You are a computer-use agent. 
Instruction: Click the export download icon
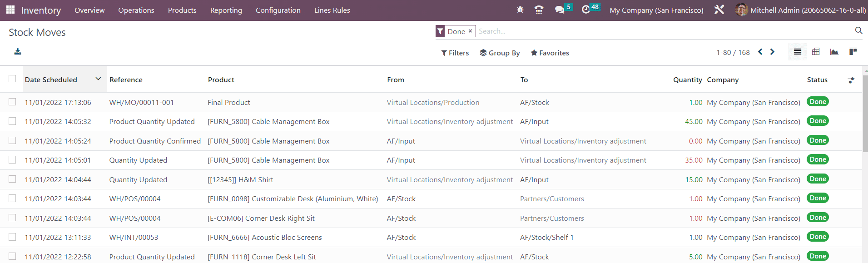[x=18, y=52]
